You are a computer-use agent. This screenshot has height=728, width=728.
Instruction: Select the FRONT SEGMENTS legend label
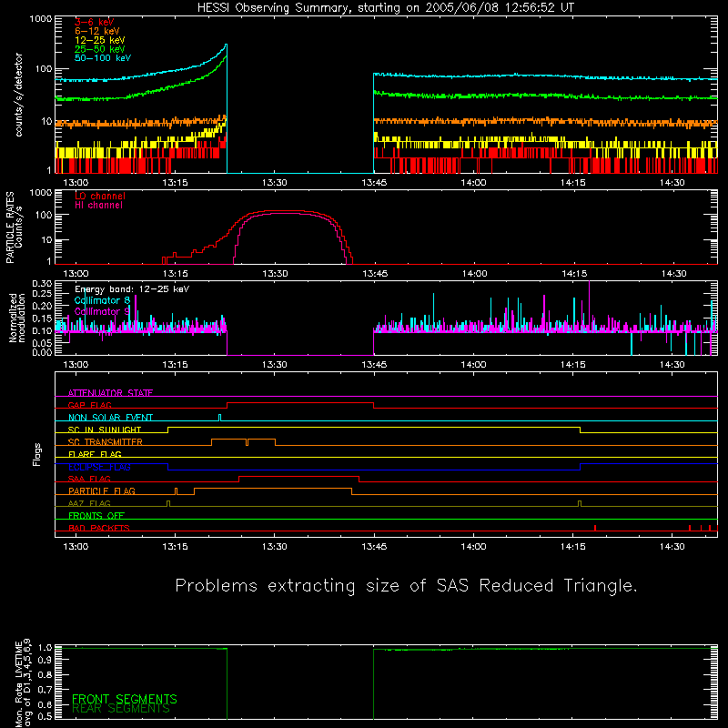[125, 699]
